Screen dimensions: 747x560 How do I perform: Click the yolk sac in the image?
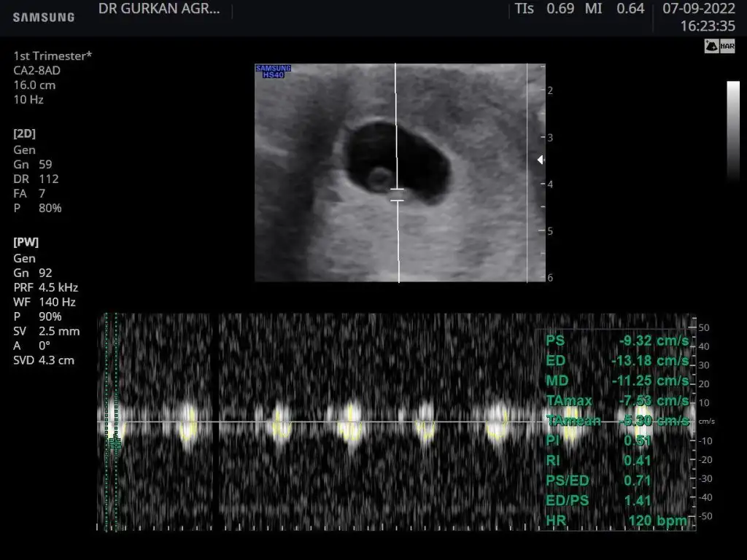click(x=379, y=176)
